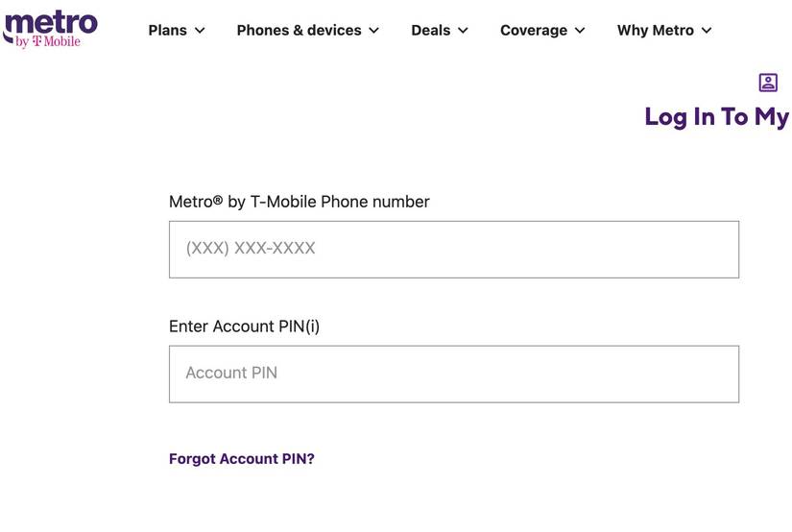Open the Why Metro menu
Viewport: 792px width, 532px height.
coord(655,31)
